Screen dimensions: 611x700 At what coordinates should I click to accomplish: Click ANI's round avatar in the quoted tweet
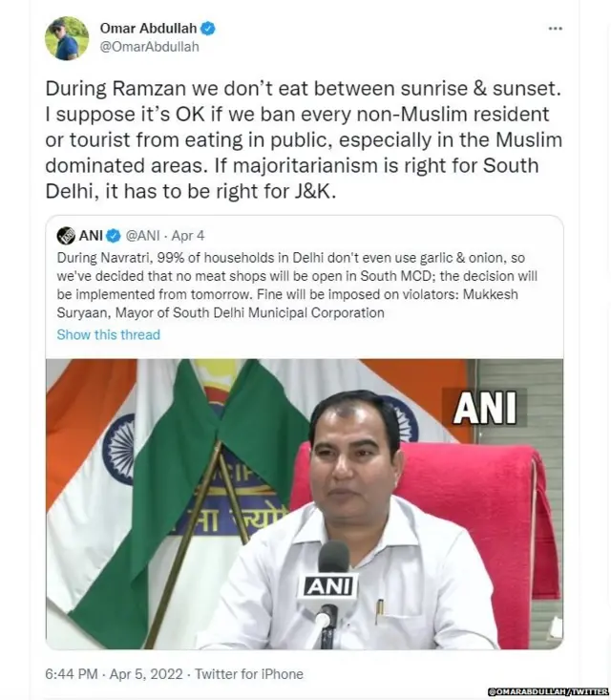coord(66,236)
